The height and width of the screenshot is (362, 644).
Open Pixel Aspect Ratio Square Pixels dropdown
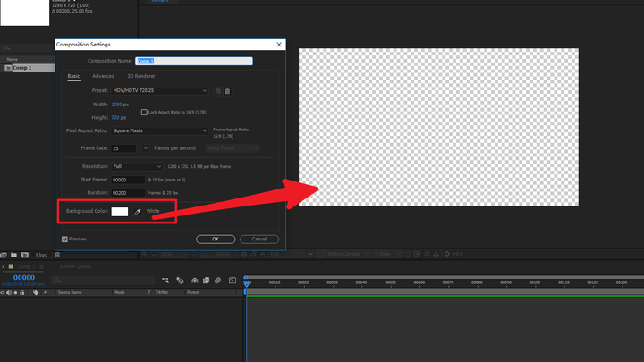point(159,130)
